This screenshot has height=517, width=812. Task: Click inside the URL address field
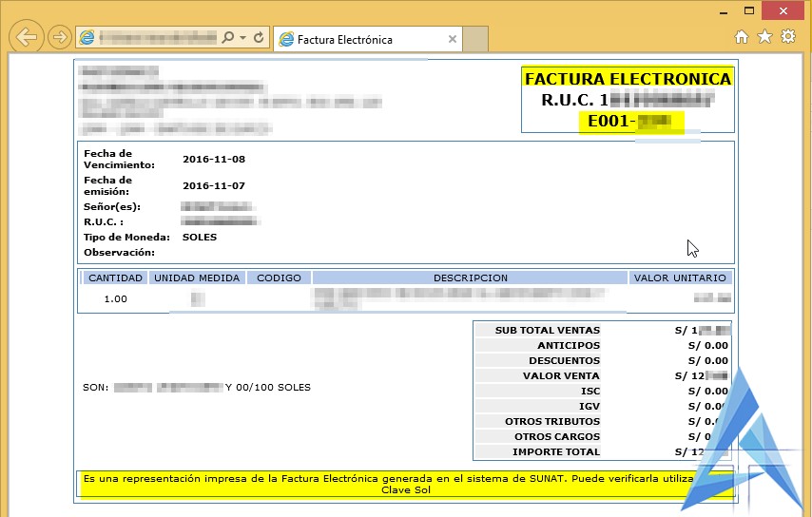click(x=157, y=38)
